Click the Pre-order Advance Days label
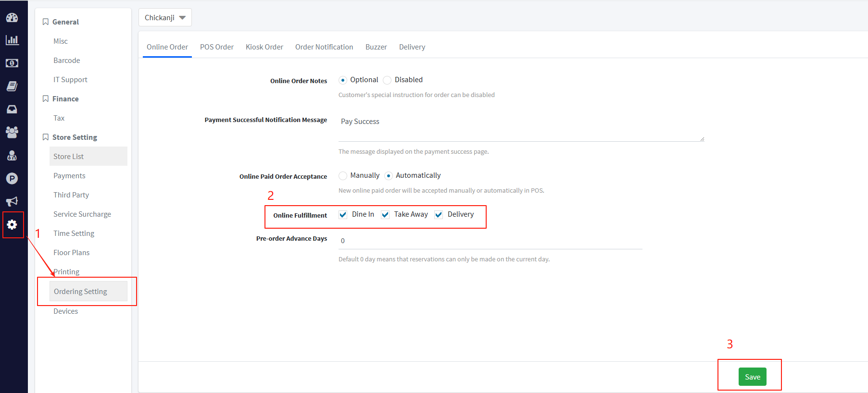 [x=291, y=238]
